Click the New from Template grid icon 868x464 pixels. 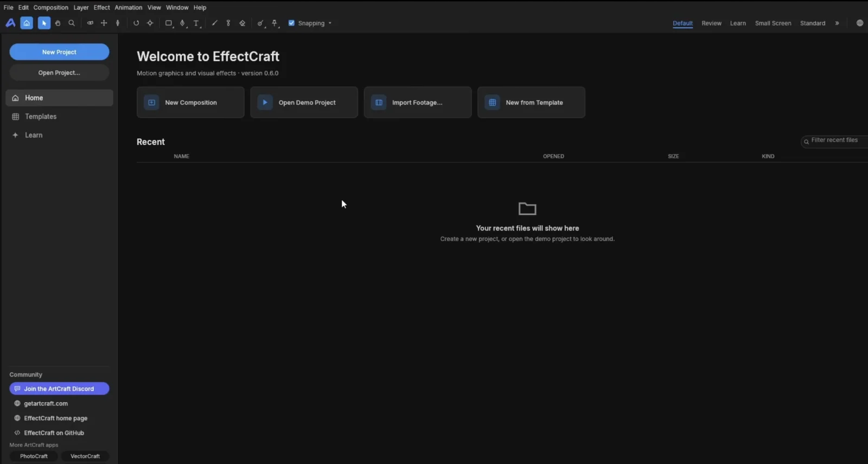point(493,102)
